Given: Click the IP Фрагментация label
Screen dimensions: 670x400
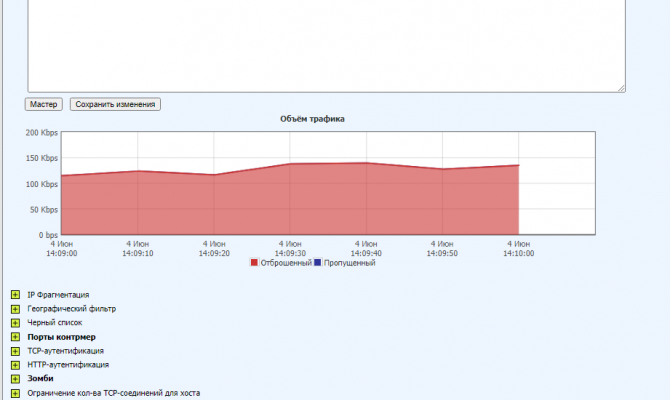Looking at the screenshot, I should [58, 295].
